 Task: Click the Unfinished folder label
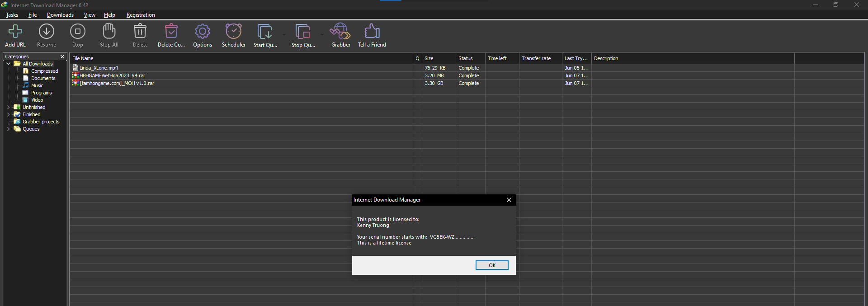click(x=34, y=107)
